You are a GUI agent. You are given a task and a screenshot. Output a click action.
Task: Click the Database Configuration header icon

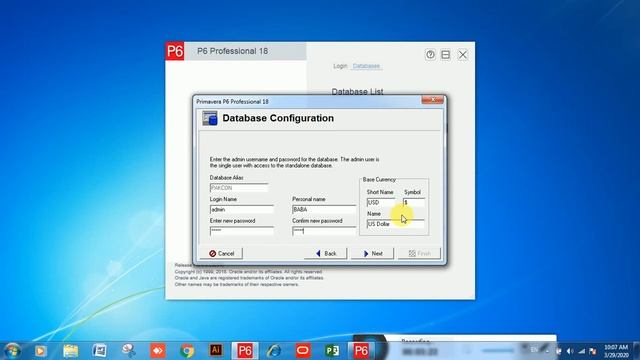(210, 118)
